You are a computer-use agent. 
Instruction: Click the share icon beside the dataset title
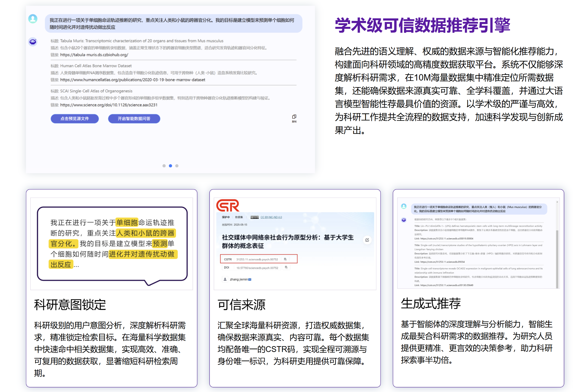coord(367,240)
